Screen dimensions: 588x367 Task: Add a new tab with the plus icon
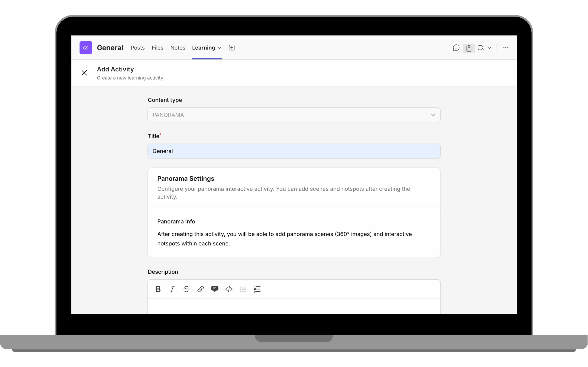click(x=232, y=47)
